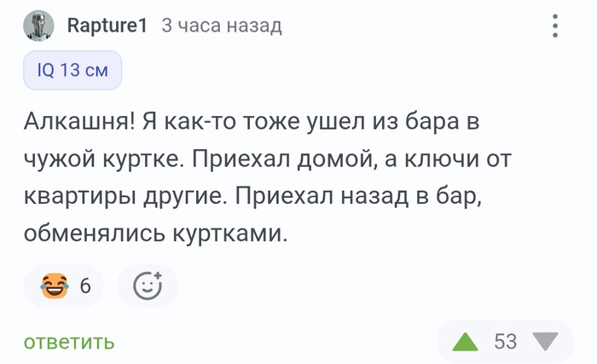Open the Rapture1 user profile

(x=107, y=26)
